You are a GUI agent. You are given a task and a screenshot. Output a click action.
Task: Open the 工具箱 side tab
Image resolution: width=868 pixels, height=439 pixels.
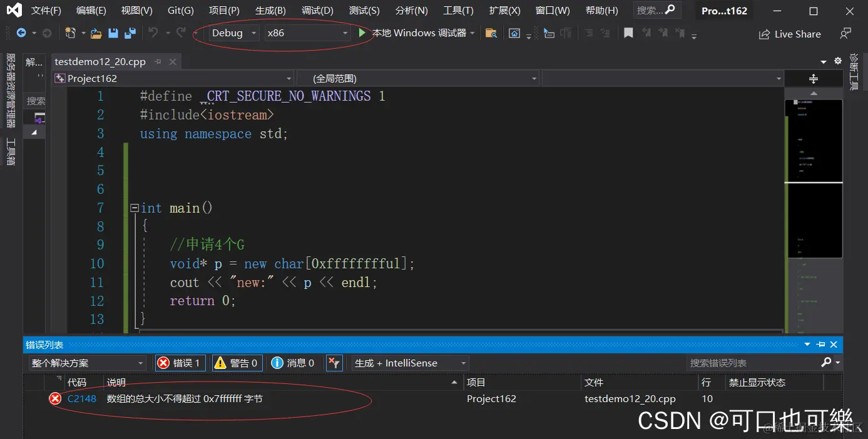pos(11,152)
